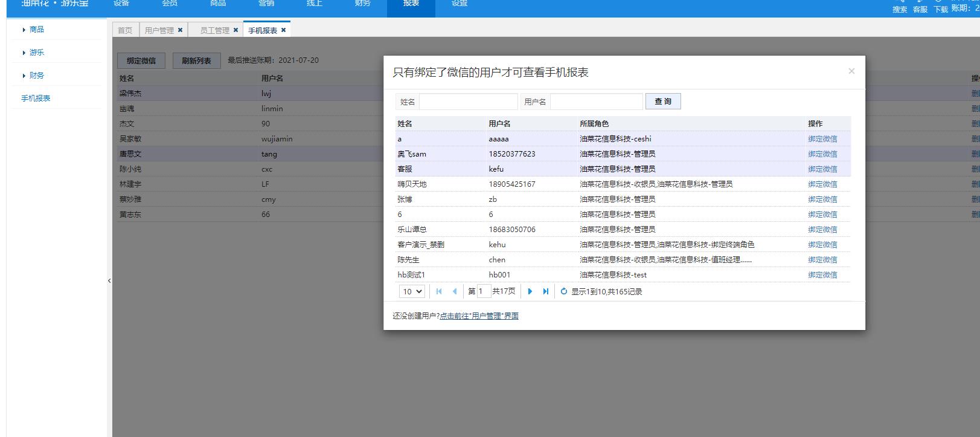The height and width of the screenshot is (437, 980).
Task: Refresh the dialog user list
Action: point(563,291)
